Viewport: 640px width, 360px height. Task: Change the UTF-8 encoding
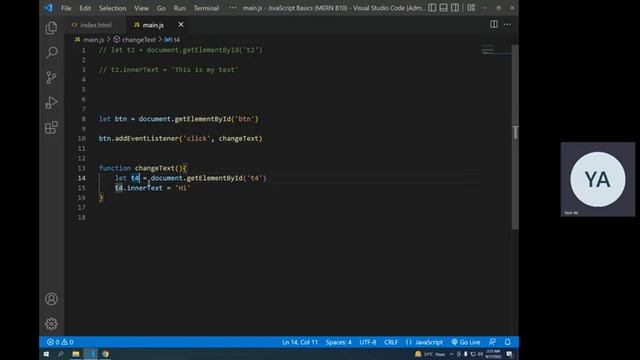(x=367, y=342)
